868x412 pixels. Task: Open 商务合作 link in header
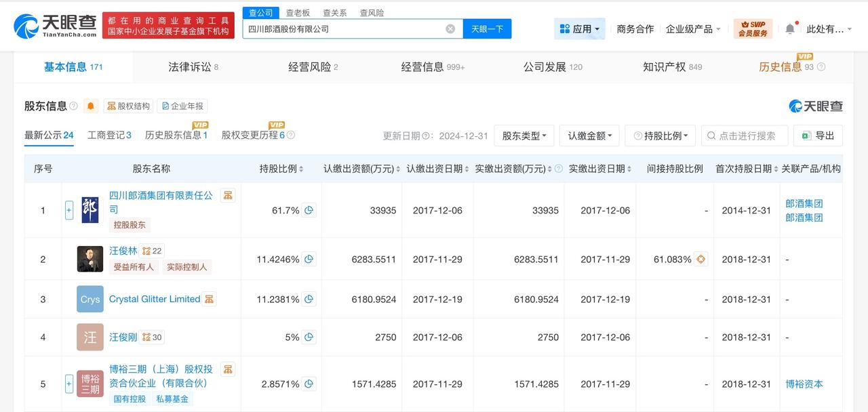coord(635,28)
